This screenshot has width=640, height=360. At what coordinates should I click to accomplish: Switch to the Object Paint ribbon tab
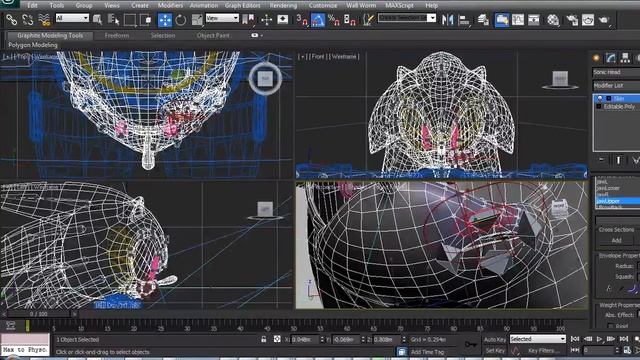[213, 36]
